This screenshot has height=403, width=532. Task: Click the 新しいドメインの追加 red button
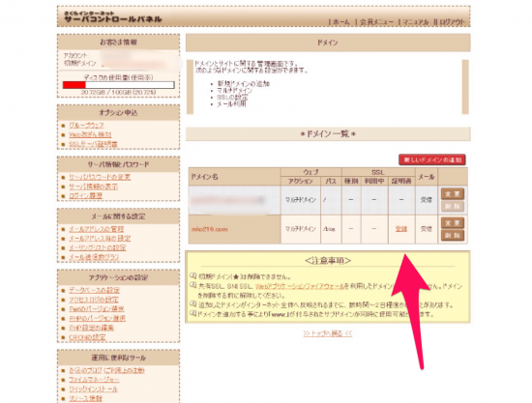point(432,159)
